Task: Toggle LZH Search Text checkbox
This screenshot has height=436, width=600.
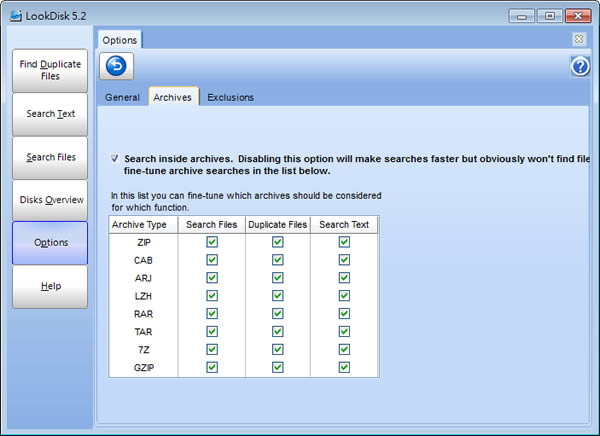Action: click(x=344, y=296)
